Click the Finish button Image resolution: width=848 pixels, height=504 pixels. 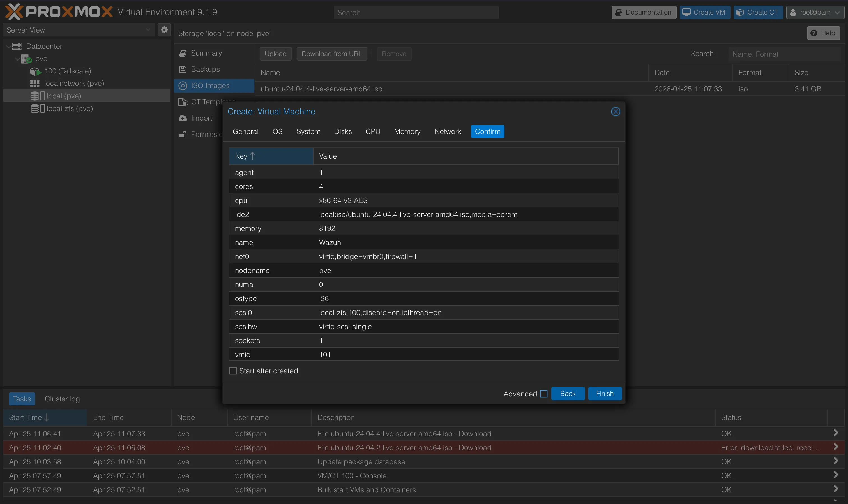[x=605, y=394]
